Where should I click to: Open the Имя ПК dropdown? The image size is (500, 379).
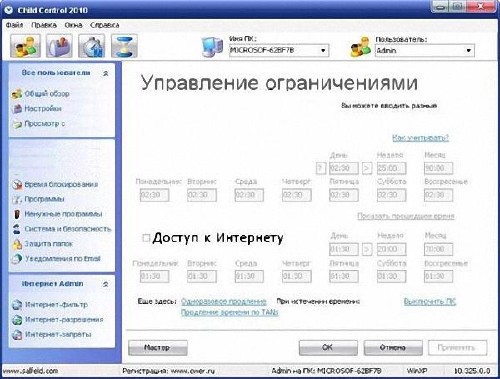click(x=279, y=51)
